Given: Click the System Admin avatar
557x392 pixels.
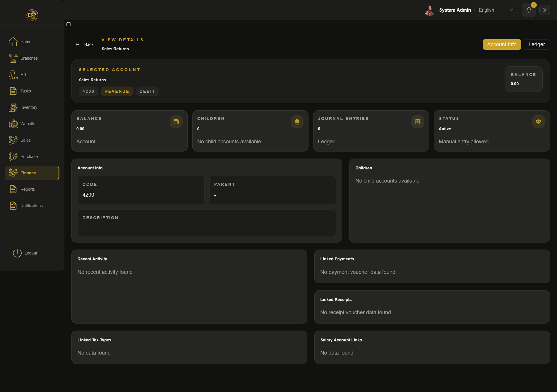Looking at the screenshot, I should point(429,10).
